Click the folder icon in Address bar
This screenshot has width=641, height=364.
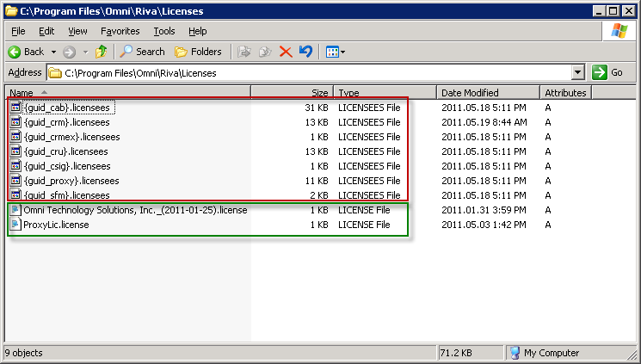point(55,73)
